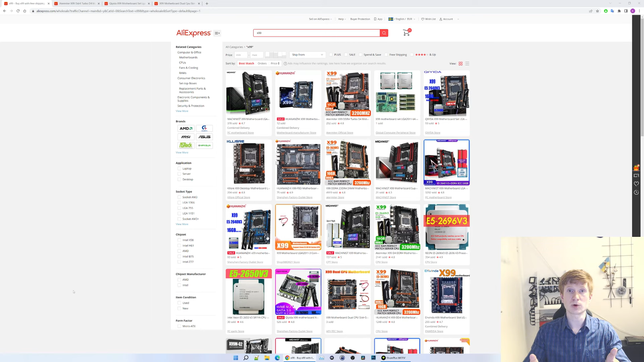Click the search box containing x99
Screen dimensions: 644x362
coord(316,33)
